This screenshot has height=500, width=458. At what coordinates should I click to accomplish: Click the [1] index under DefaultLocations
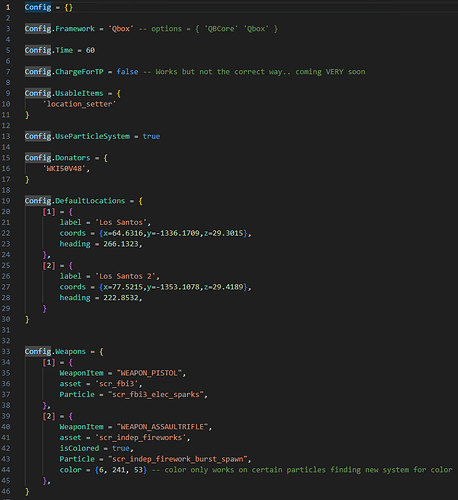49,212
